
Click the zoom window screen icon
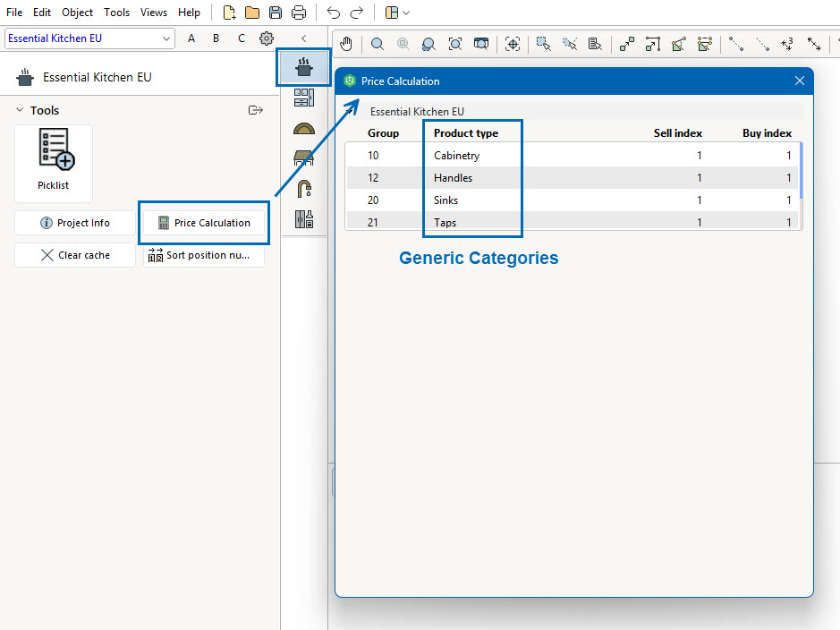coord(481,44)
